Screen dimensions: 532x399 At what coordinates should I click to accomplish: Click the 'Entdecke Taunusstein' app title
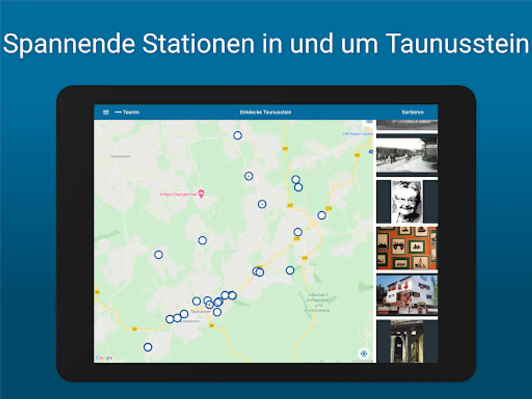point(266,112)
